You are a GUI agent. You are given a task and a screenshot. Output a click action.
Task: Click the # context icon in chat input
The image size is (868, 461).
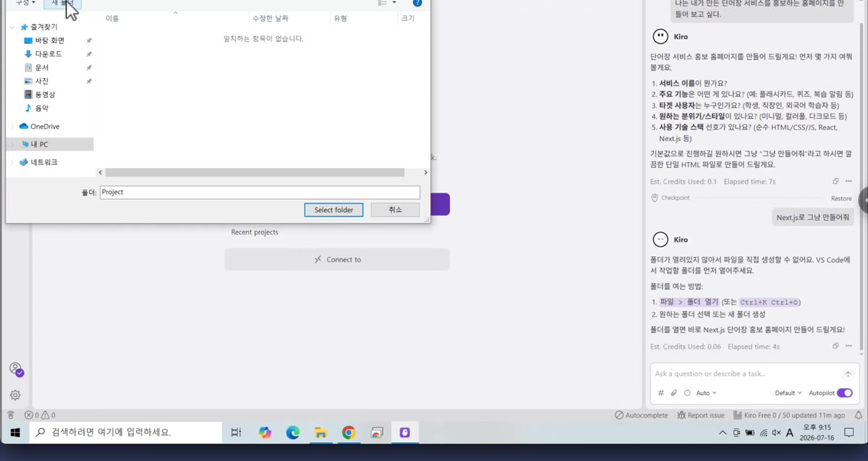pos(660,393)
